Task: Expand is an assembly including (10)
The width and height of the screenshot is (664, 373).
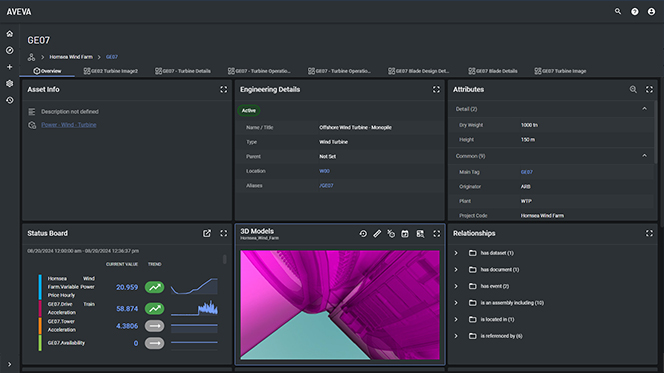Action: tap(456, 303)
